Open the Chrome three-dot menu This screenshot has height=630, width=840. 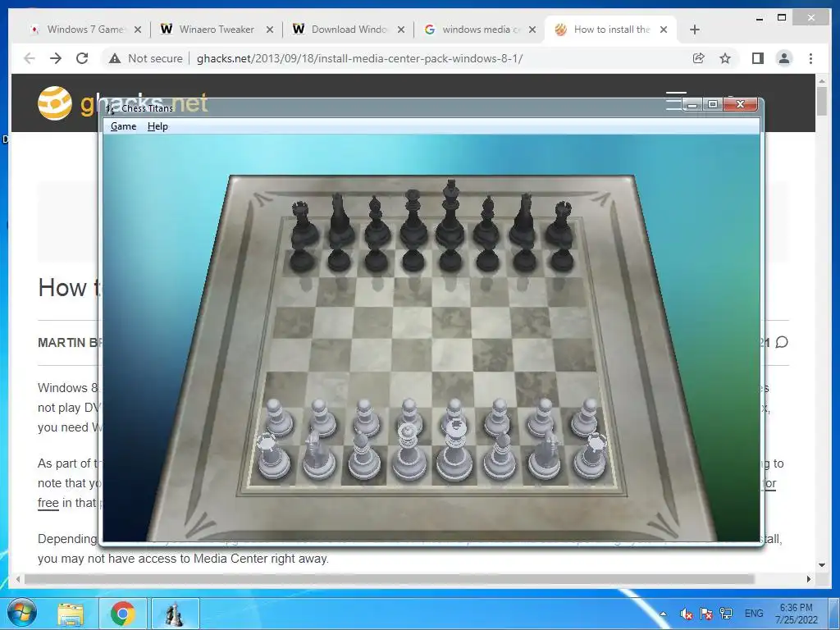tap(810, 58)
